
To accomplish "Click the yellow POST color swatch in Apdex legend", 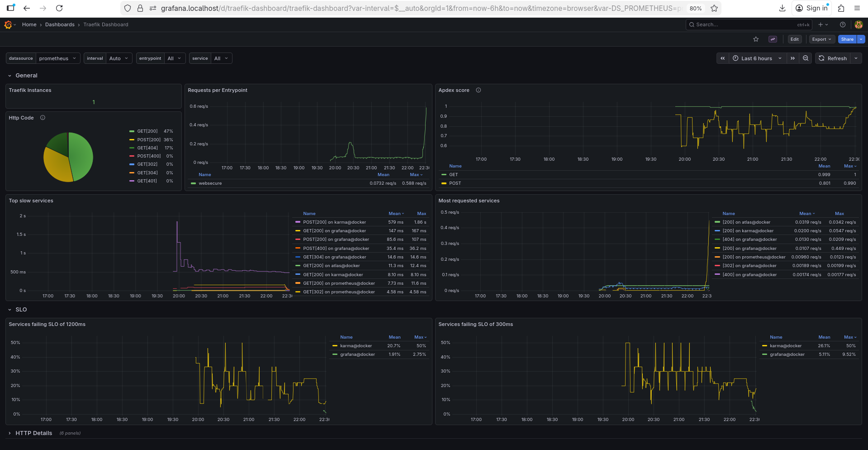I will point(444,183).
